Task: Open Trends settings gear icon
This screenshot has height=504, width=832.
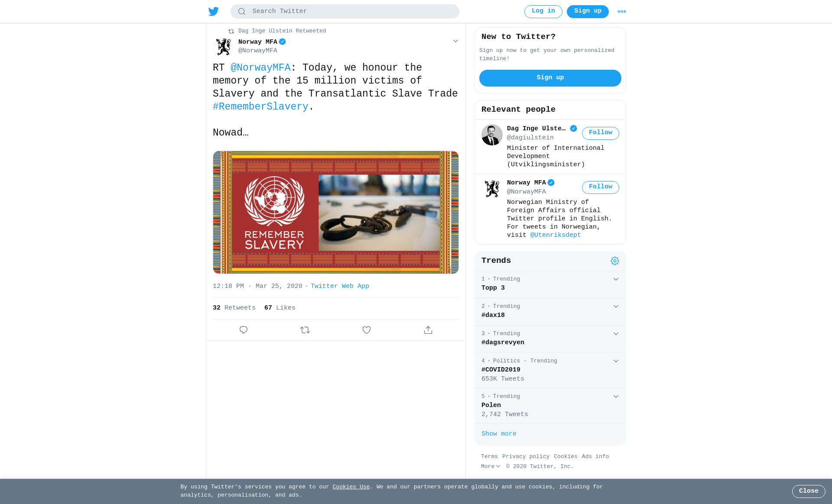Action: click(615, 261)
